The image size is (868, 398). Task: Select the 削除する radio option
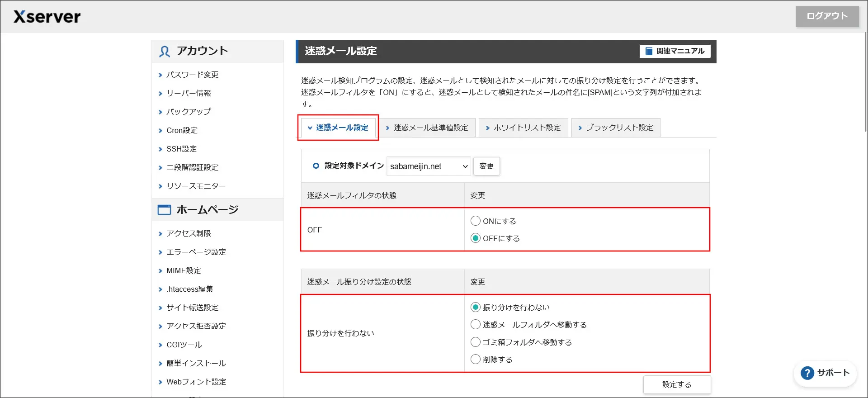tap(475, 359)
